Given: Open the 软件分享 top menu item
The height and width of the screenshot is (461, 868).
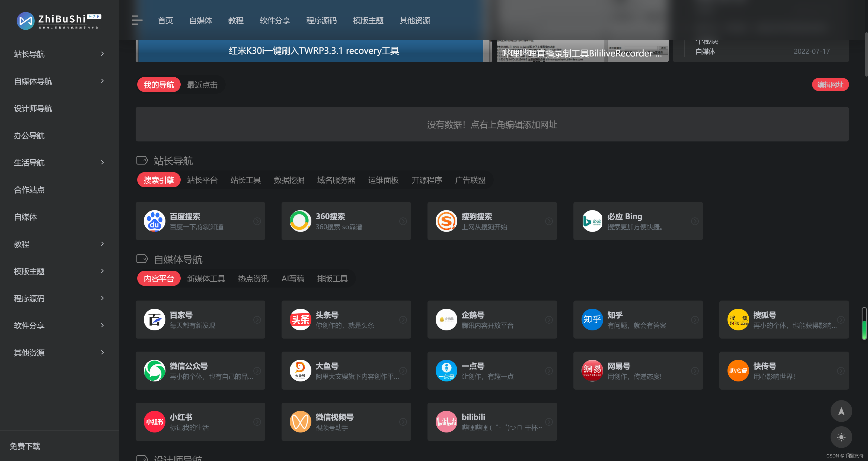Looking at the screenshot, I should coord(275,21).
